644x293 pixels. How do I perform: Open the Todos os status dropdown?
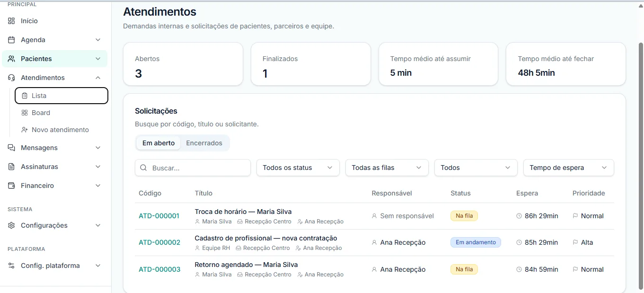298,168
